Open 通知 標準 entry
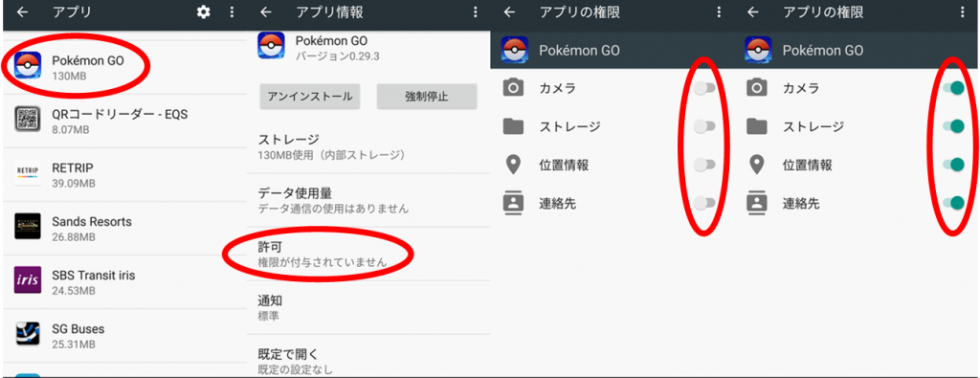 point(368,307)
